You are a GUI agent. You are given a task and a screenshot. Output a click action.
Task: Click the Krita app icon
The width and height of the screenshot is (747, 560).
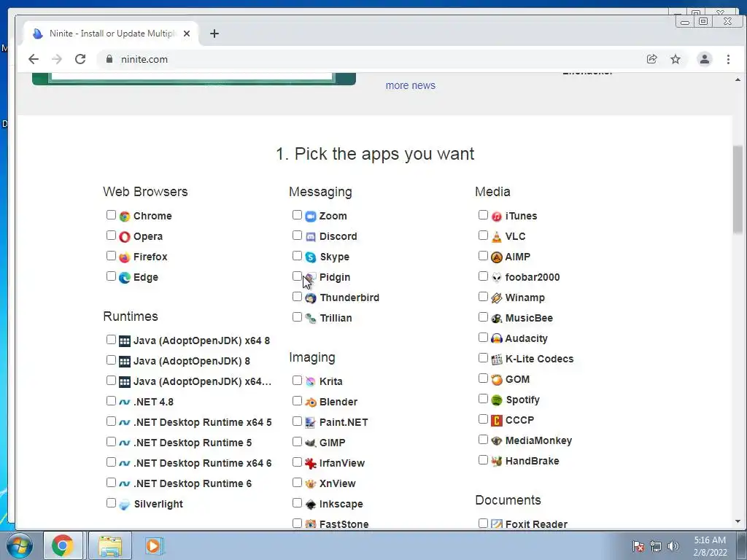coord(311,382)
